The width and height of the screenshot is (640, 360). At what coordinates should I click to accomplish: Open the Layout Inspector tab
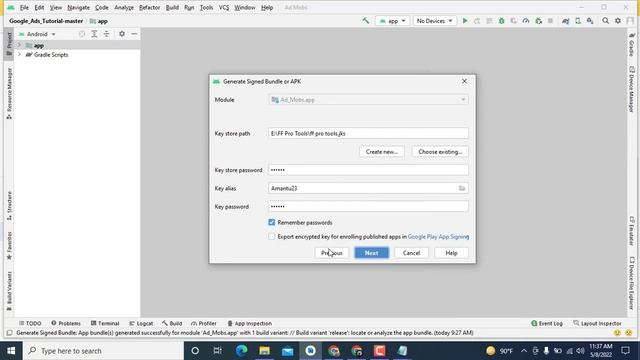point(597,323)
